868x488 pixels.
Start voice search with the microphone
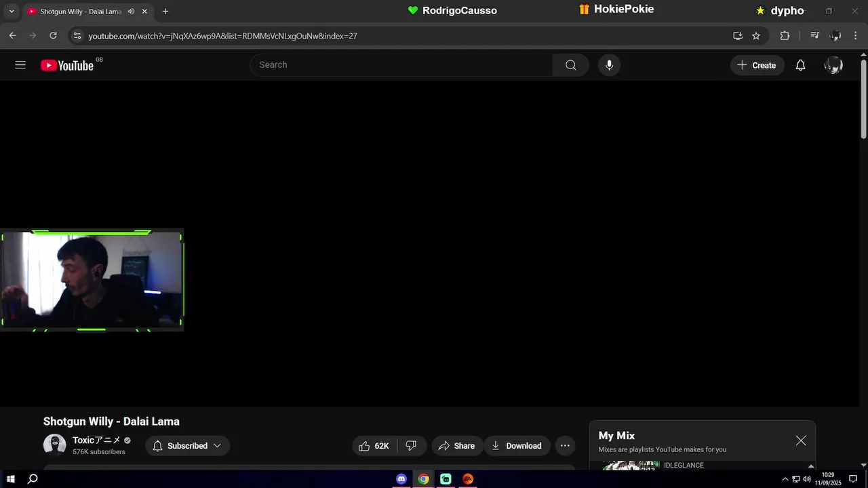[x=609, y=65]
